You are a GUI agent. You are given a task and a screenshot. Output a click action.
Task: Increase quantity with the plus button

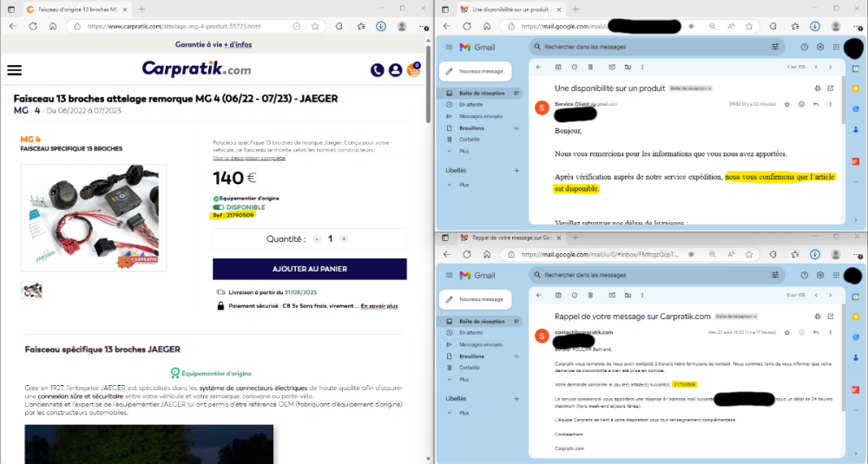[344, 239]
